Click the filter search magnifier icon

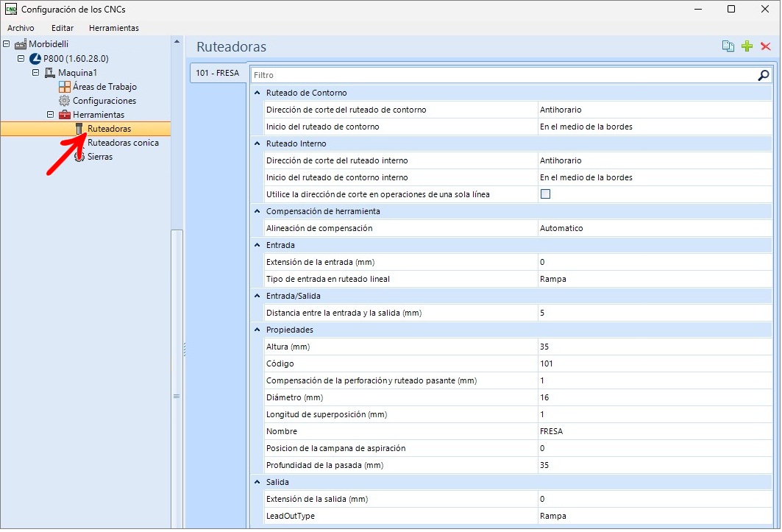pos(763,75)
